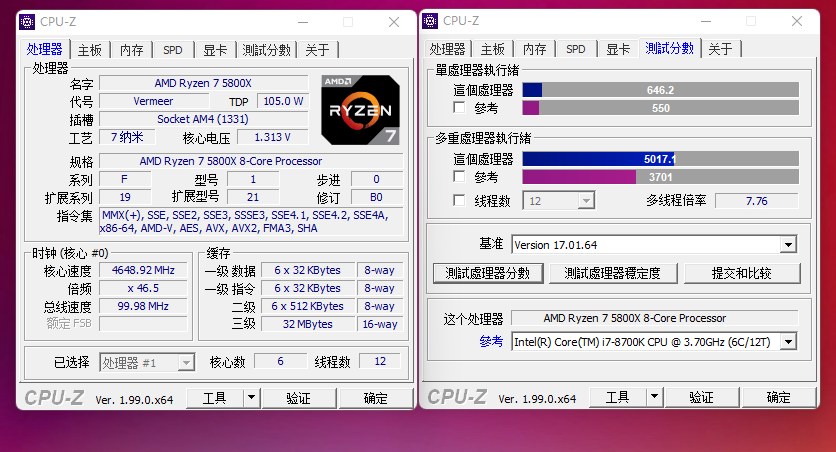Open 工具 dropdown arrow in right window

pos(654,397)
